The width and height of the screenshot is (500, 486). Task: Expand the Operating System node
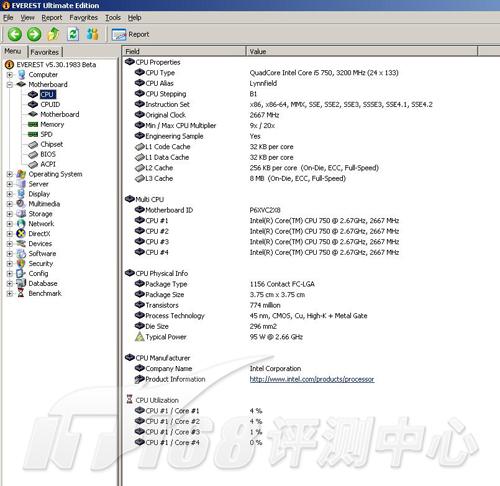[10, 174]
